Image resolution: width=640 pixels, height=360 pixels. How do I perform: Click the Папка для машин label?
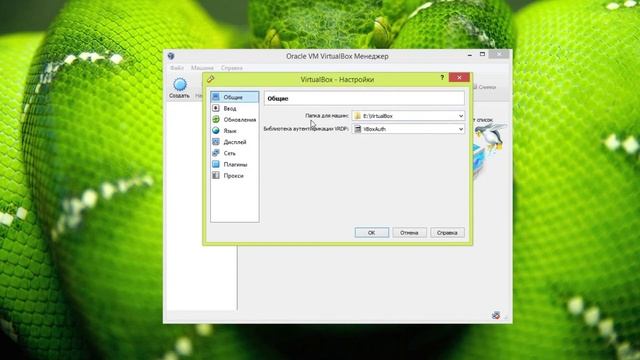coord(327,116)
